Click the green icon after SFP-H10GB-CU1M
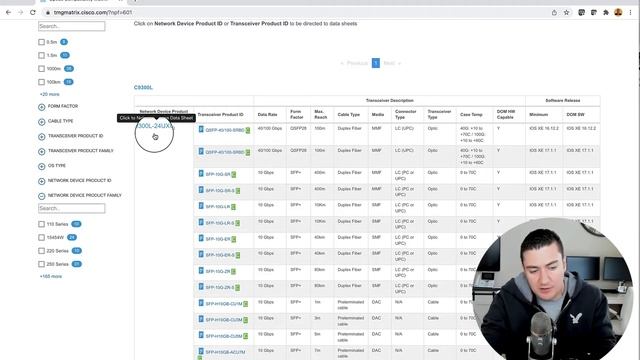 click(246, 304)
